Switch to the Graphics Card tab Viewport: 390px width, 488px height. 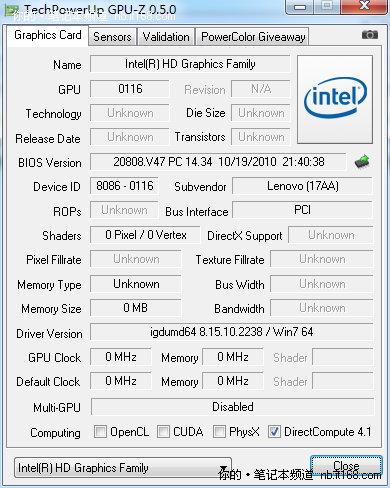coord(48,35)
